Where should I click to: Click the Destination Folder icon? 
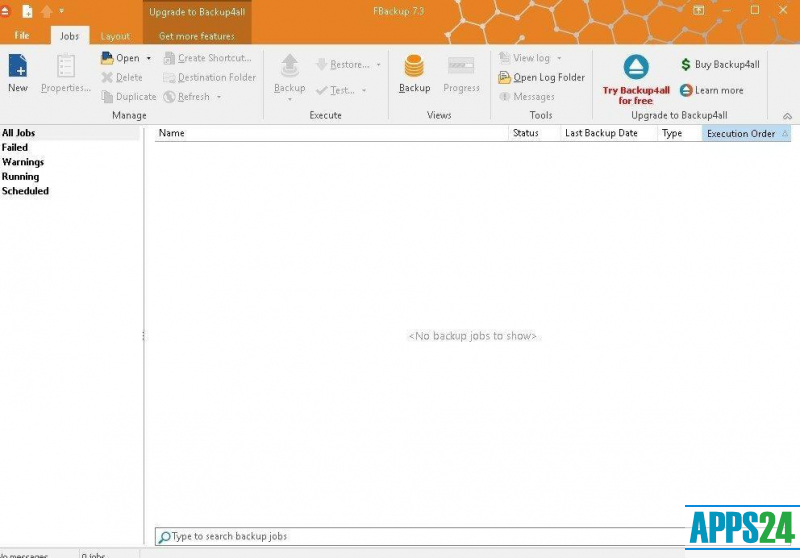point(169,78)
